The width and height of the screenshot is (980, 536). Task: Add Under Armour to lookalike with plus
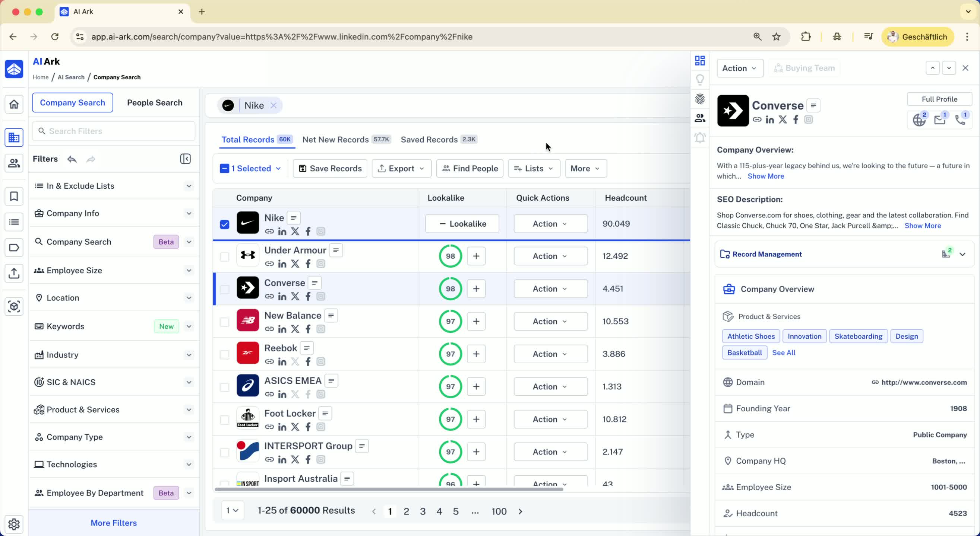(476, 256)
